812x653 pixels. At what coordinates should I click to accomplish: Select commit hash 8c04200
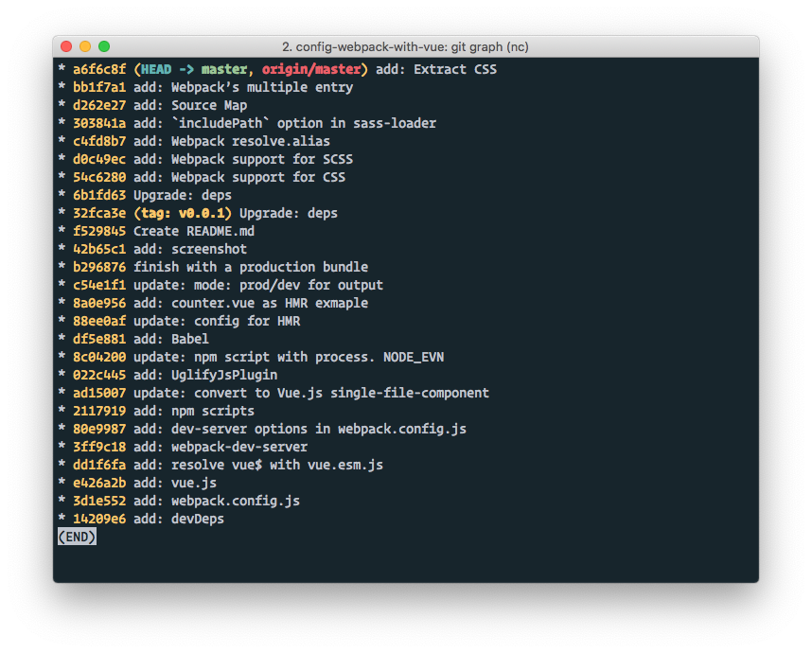[x=99, y=358]
